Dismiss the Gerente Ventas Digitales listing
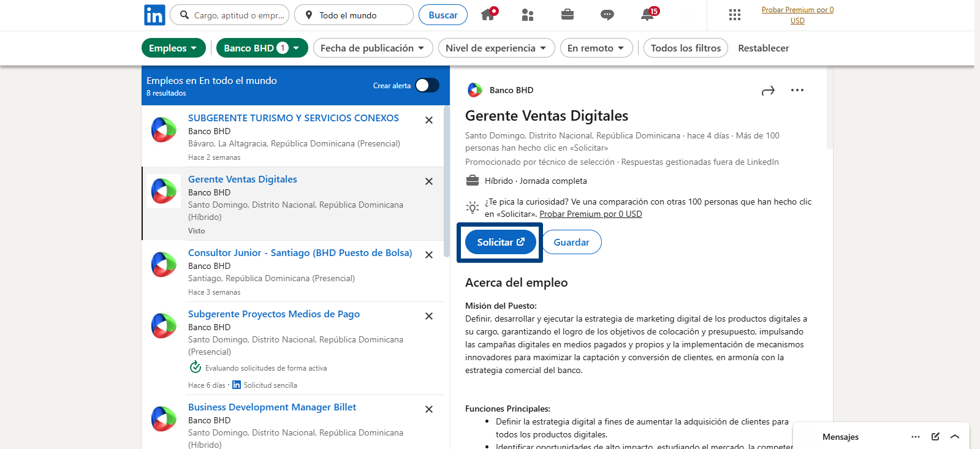980x449 pixels. click(429, 181)
